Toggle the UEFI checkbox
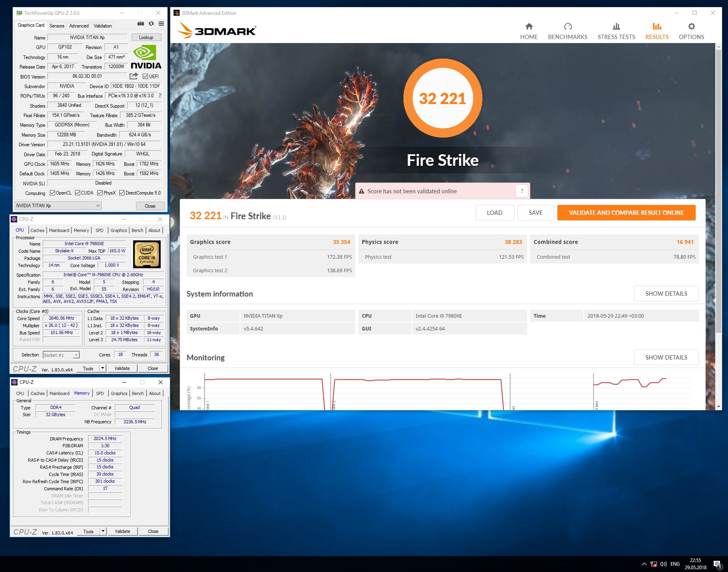The image size is (728, 572). (145, 76)
